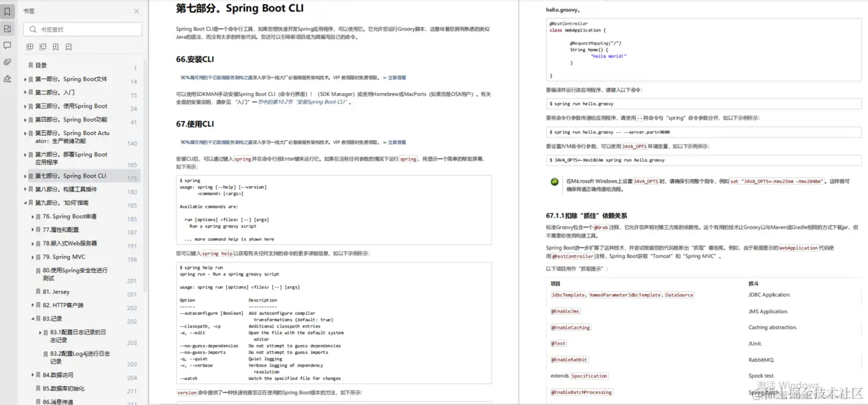Open 77.属性和配置 bookmark
This screenshot has width=868, height=405.
point(61,229)
